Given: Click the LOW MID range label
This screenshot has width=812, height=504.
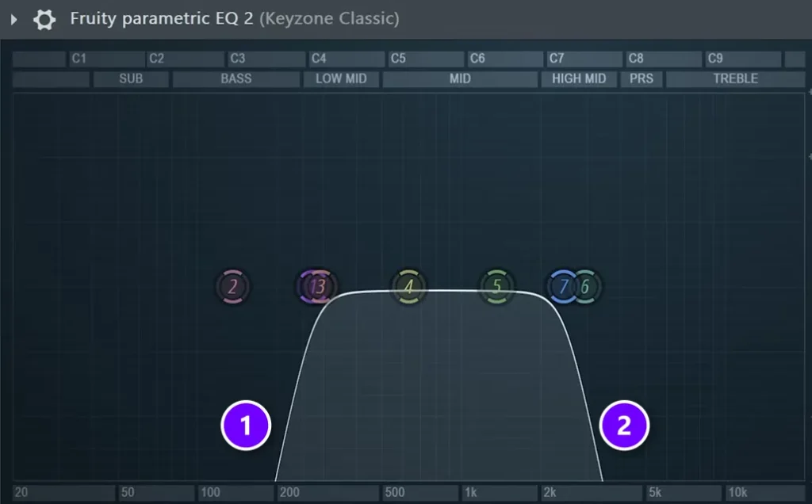Looking at the screenshot, I should pos(341,78).
